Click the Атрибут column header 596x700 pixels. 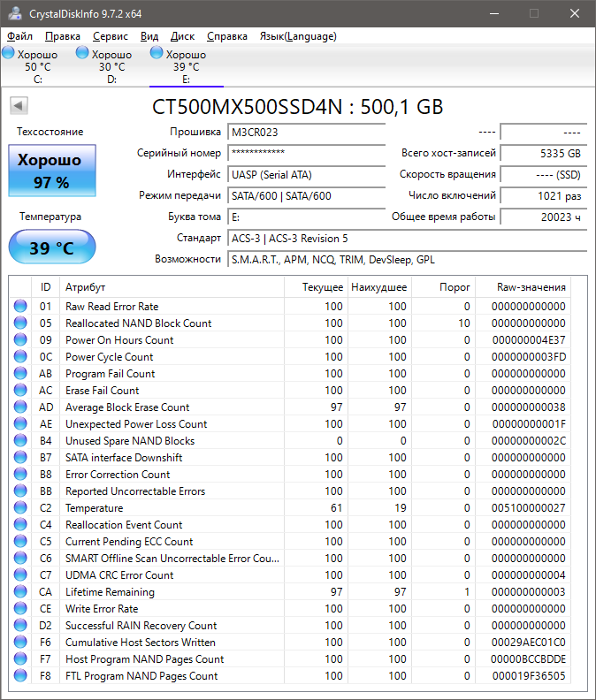tap(172, 287)
